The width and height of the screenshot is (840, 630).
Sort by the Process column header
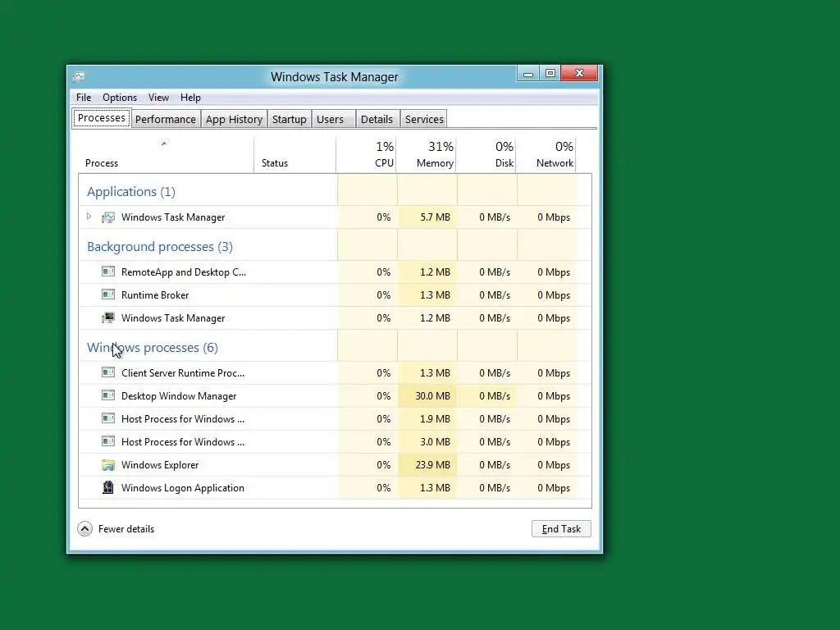click(101, 163)
